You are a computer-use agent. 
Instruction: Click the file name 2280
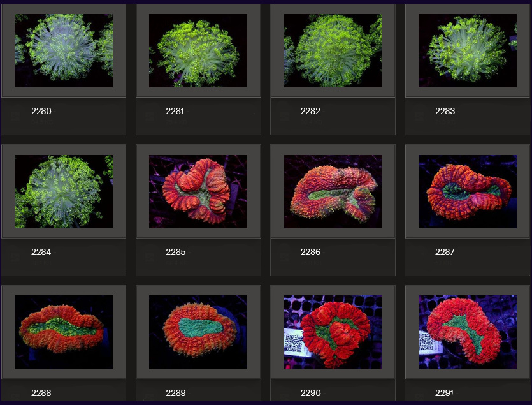(x=41, y=111)
